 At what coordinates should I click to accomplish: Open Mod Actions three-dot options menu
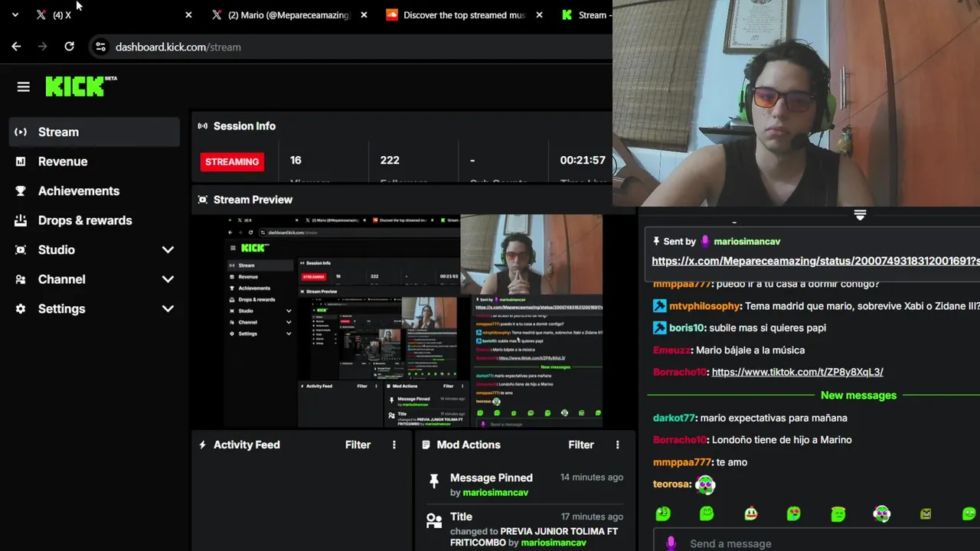[618, 445]
